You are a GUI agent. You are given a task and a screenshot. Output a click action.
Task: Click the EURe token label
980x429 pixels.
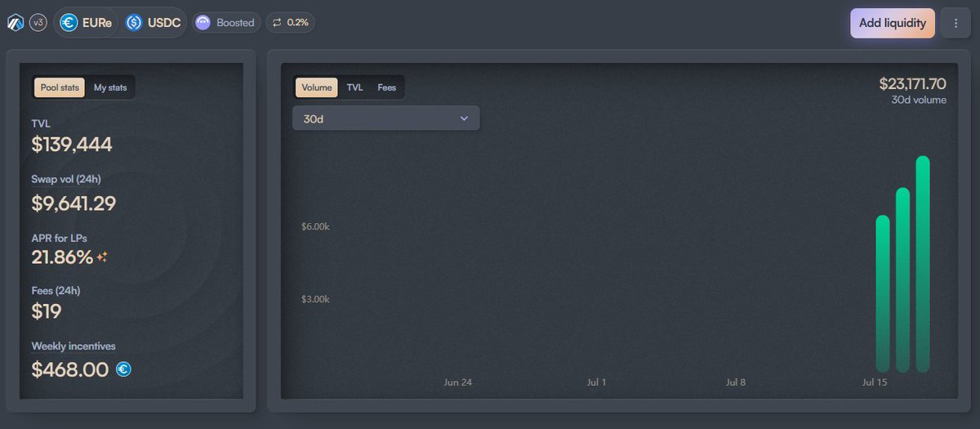[97, 23]
